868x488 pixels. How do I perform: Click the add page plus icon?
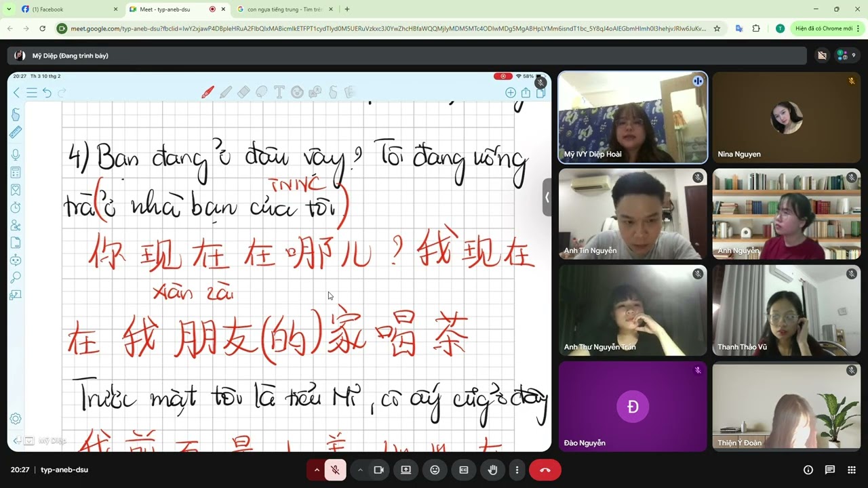pos(511,93)
